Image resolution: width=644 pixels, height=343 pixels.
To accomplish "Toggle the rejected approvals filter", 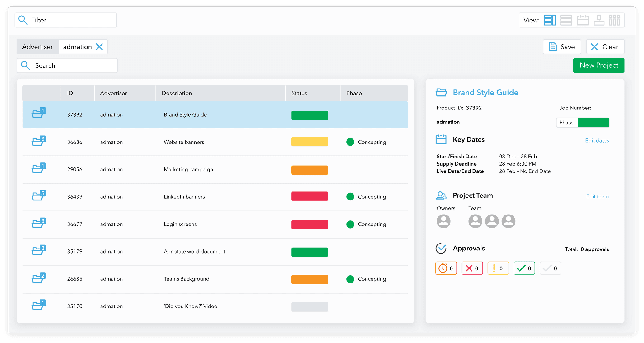I will point(472,268).
